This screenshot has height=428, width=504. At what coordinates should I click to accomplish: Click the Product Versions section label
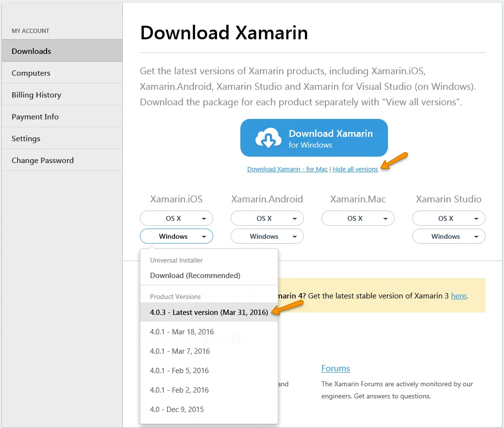click(x=175, y=296)
